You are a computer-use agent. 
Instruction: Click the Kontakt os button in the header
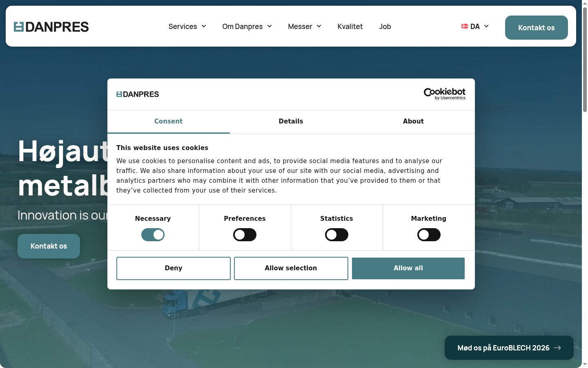coord(537,28)
